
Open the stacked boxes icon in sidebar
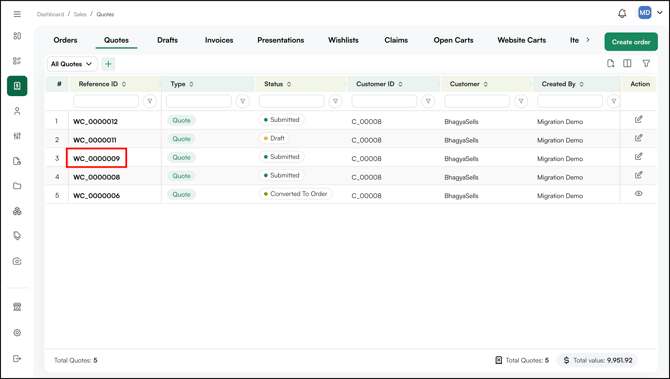[17, 211]
